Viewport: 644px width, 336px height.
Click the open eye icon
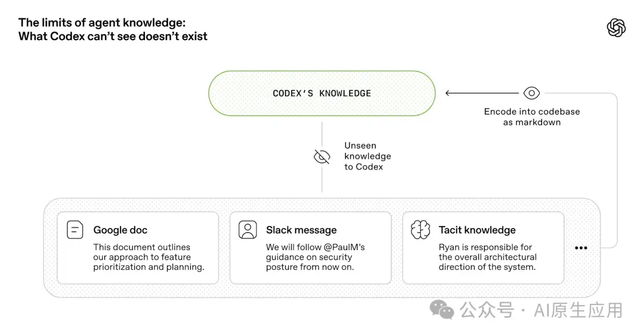point(531,93)
